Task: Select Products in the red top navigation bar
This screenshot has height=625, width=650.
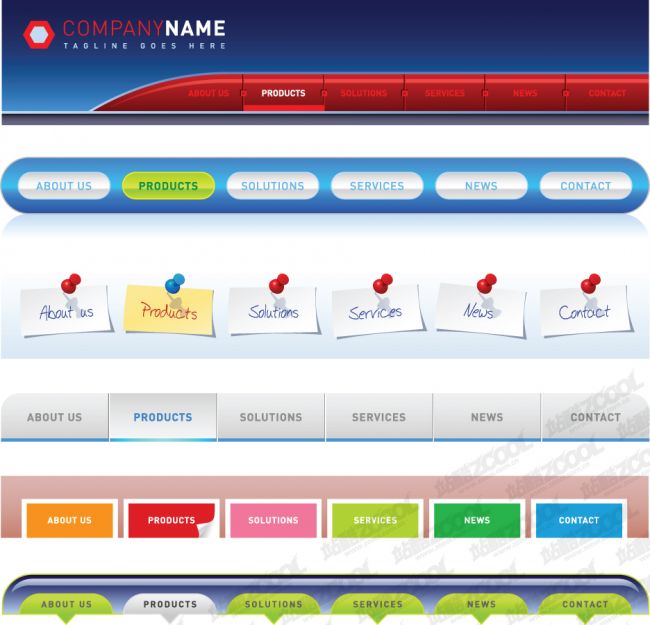Action: coord(283,93)
